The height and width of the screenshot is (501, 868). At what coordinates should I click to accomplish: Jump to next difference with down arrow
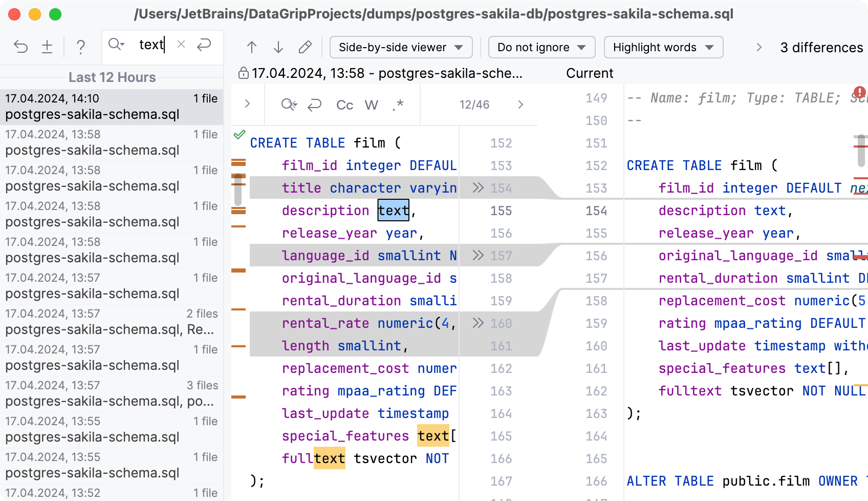point(278,48)
